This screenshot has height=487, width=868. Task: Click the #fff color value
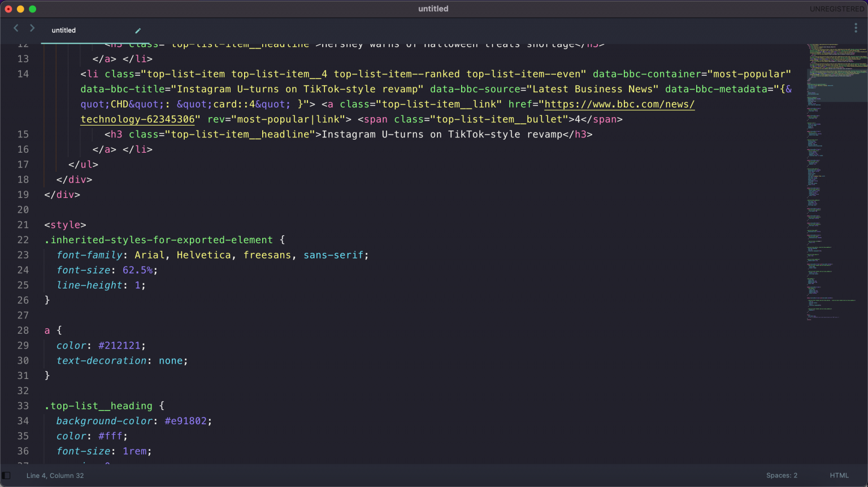click(x=110, y=436)
